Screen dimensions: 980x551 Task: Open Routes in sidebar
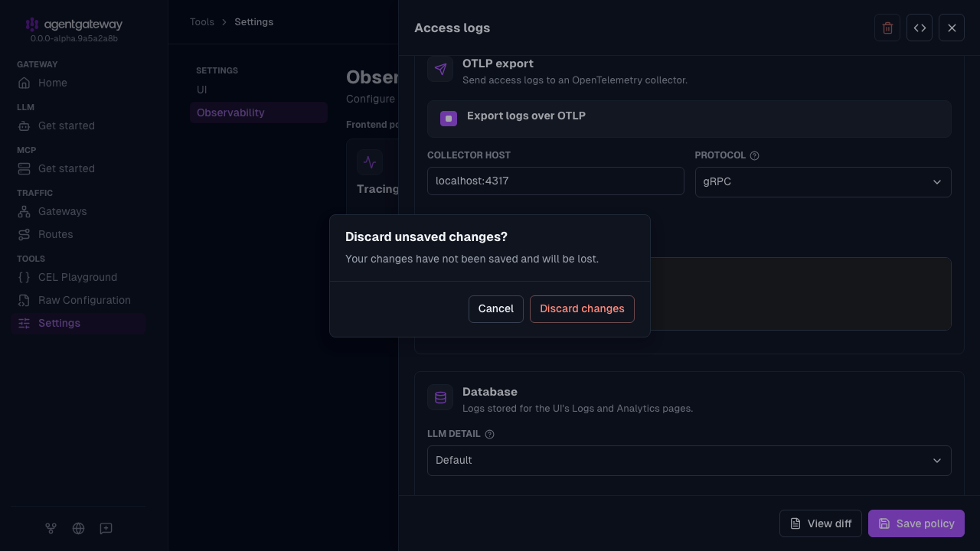click(x=78, y=234)
